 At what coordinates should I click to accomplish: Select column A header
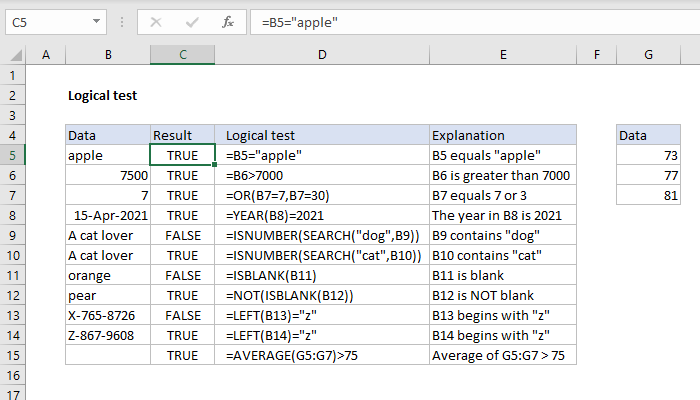tap(46, 56)
